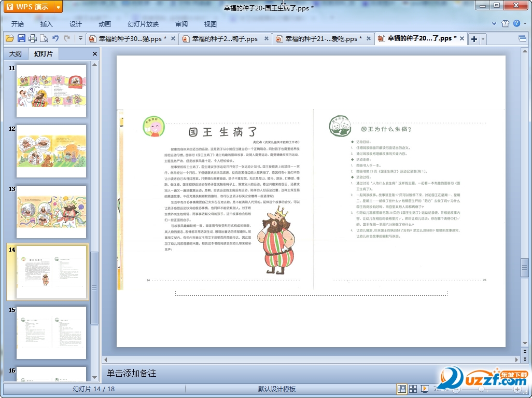Open the 插入 ribbon tab

(x=47, y=24)
